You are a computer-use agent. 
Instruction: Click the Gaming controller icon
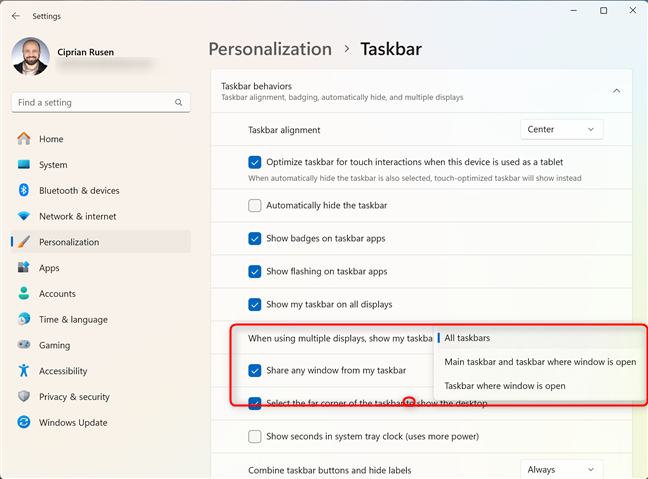24,345
